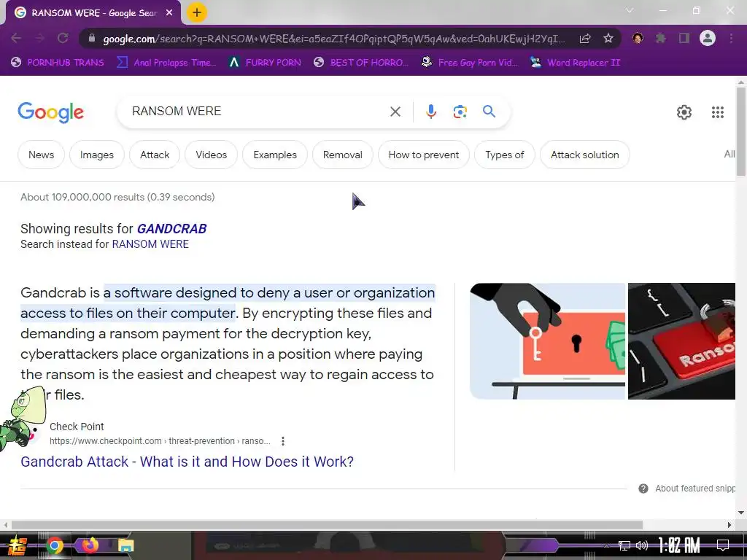Click the Google logo
The width and height of the screenshot is (747, 560).
51,112
